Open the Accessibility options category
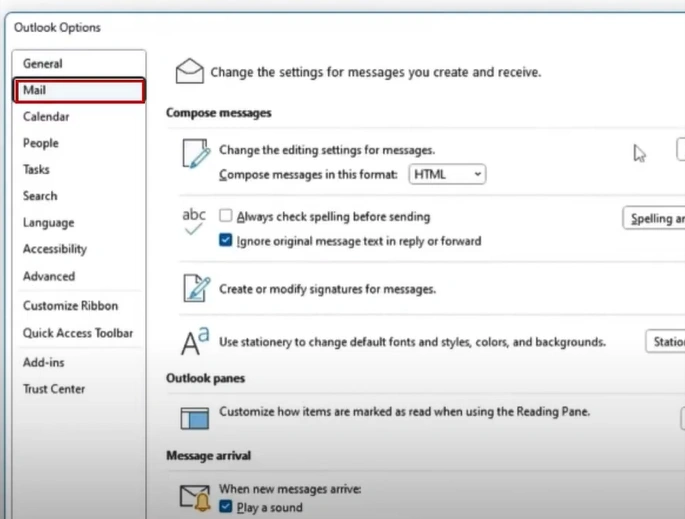685x519 pixels. pyautogui.click(x=79, y=249)
